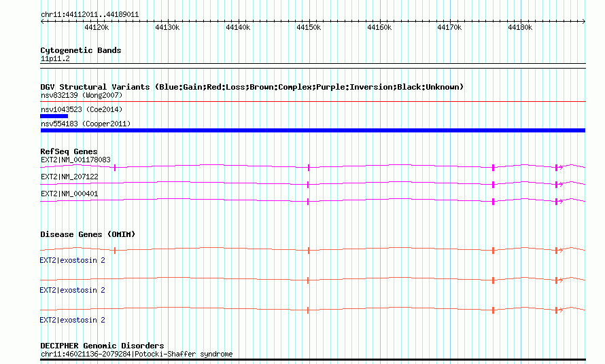Viewport: 605px width, 364px height.
Task: Open third EXT2|exostosin 2 OMIM link
Action: [x=72, y=320]
